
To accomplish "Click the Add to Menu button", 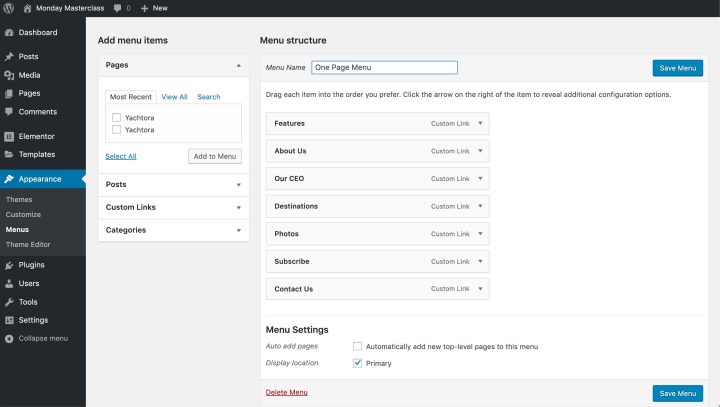I will click(x=214, y=156).
